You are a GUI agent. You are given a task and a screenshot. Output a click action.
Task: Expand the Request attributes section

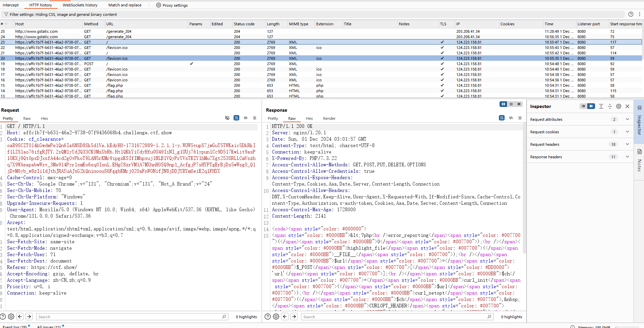pyautogui.click(x=580, y=119)
